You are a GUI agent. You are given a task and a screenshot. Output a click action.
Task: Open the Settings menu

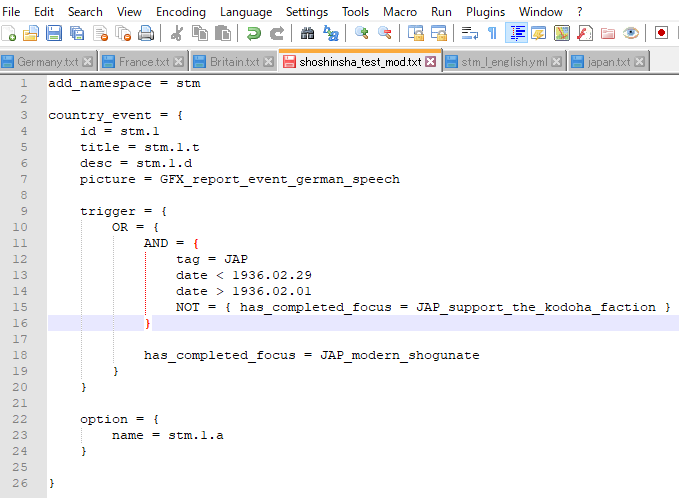(x=307, y=12)
